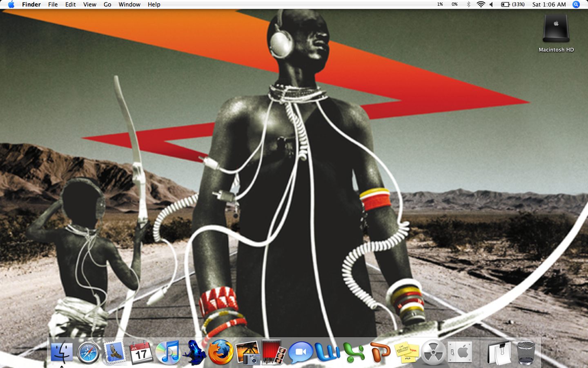Click the battery status icon

(x=506, y=4)
